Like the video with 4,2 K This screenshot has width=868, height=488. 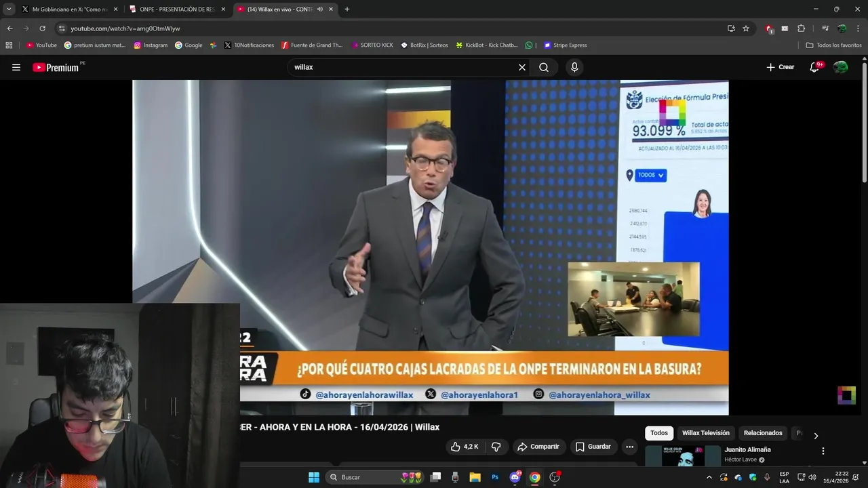click(x=465, y=447)
